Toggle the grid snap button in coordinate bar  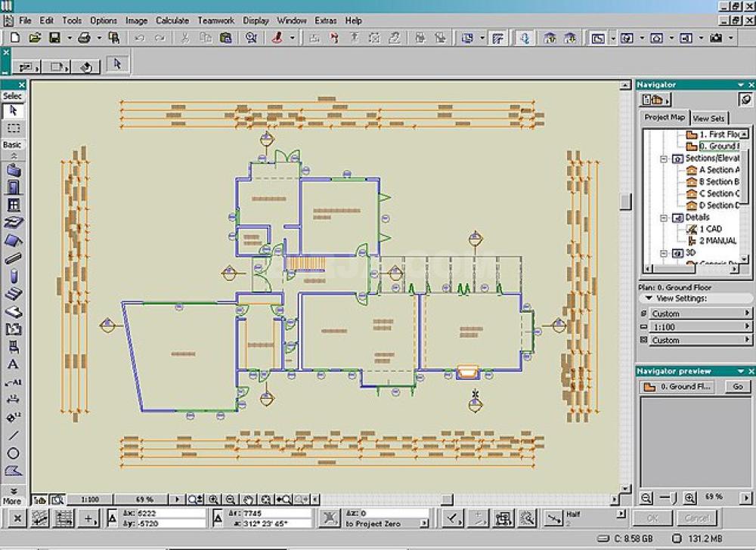pyautogui.click(x=64, y=518)
